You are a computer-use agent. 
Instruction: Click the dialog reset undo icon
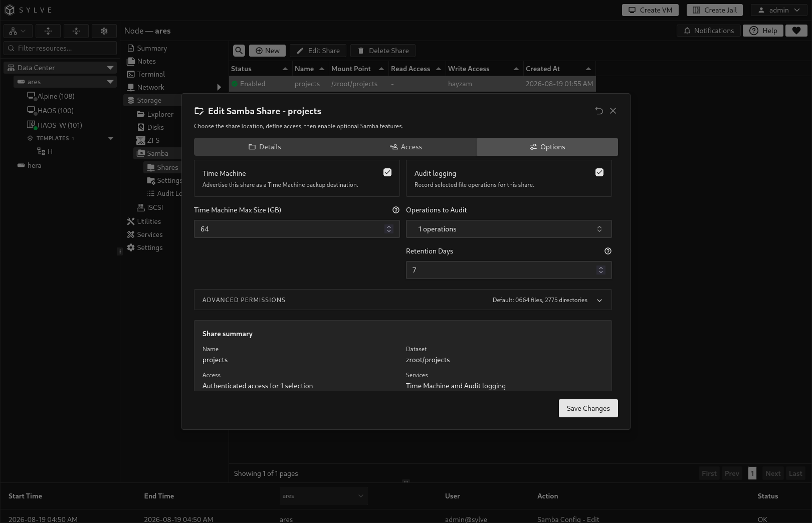[x=599, y=111]
